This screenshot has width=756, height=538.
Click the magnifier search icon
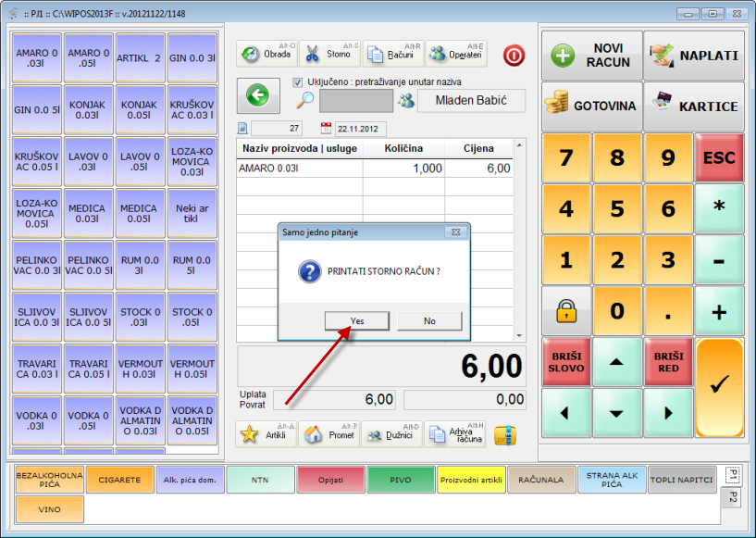(304, 101)
